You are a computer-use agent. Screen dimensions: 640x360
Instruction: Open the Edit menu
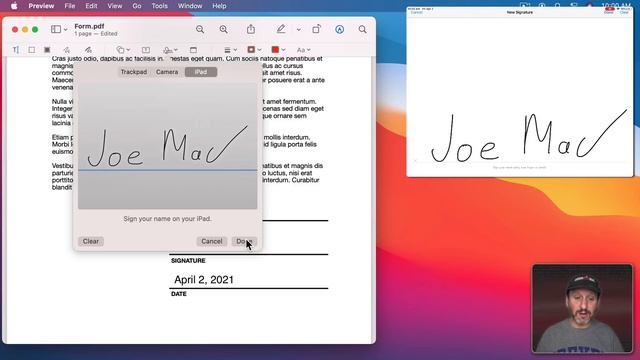[91, 6]
